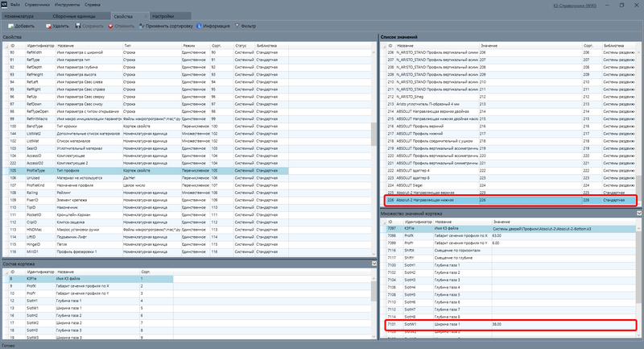Open the Информация info button
Screen dimensions: 644x349
[x=213, y=26]
